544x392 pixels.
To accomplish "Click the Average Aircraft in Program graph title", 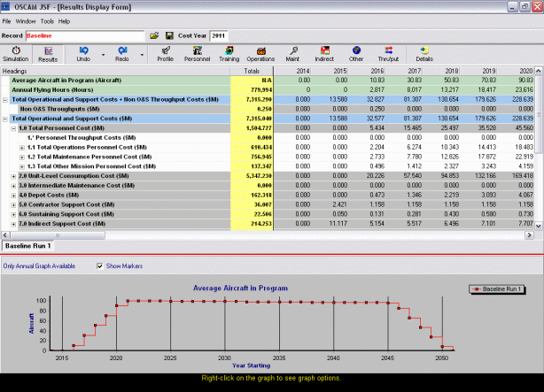I will [x=240, y=288].
